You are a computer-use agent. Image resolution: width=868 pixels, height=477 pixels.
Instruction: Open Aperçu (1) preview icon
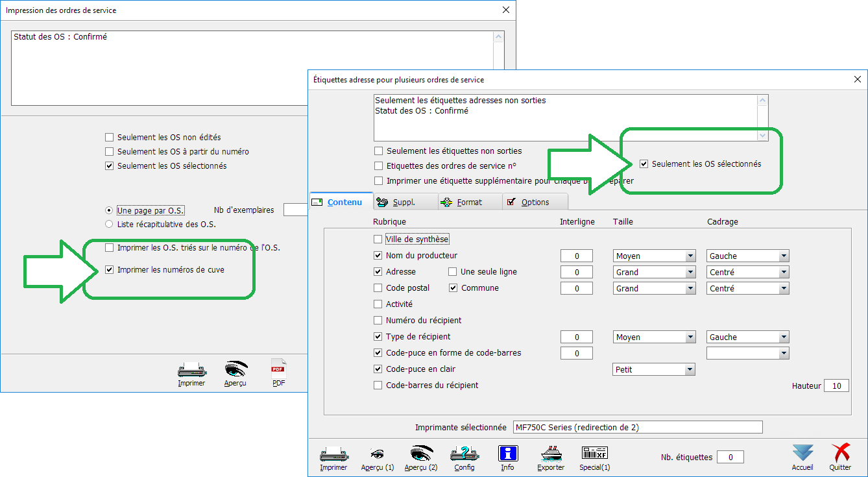pyautogui.click(x=378, y=454)
